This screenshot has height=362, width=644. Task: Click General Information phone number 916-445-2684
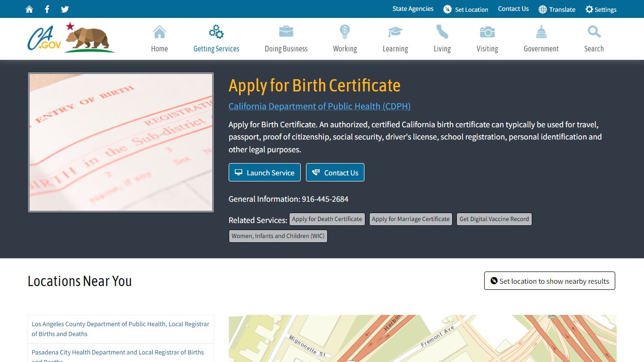[325, 199]
